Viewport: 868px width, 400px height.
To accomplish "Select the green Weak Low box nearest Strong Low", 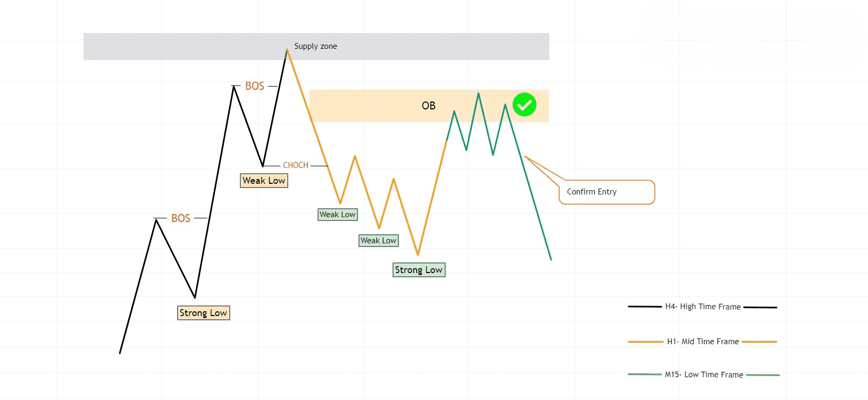I will 378,241.
